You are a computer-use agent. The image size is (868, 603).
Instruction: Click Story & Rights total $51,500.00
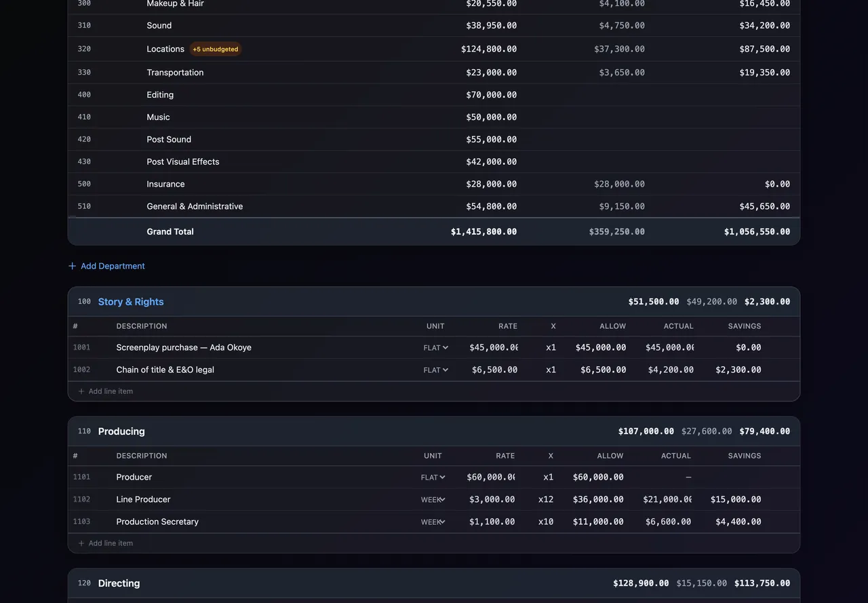654,302
